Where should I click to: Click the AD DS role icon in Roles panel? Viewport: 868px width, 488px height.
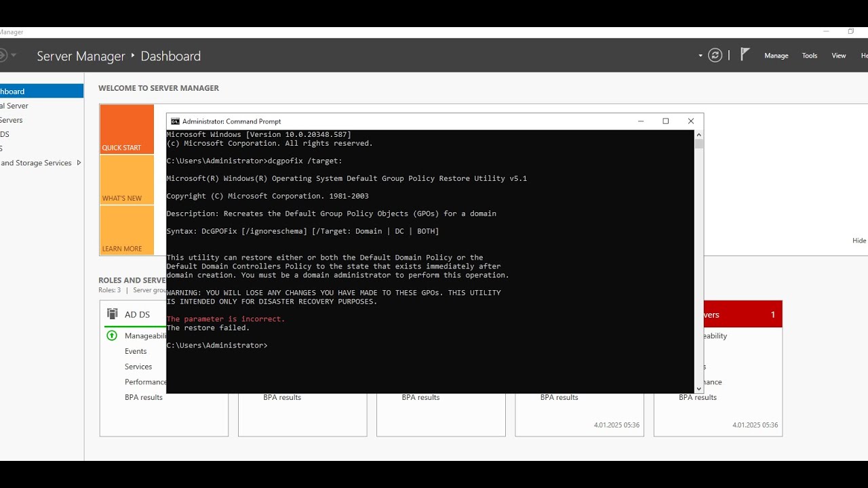pos(112,313)
